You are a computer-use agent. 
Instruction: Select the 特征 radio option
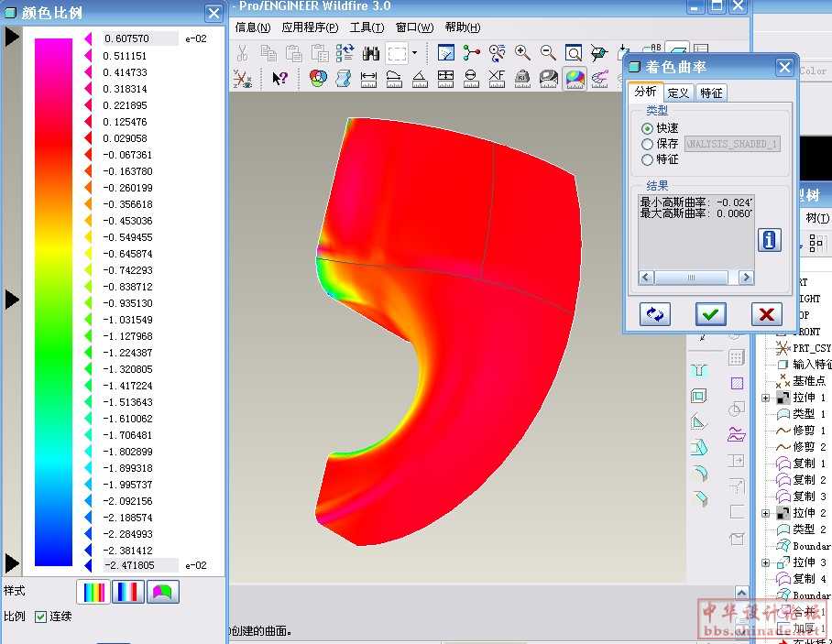tap(647, 159)
